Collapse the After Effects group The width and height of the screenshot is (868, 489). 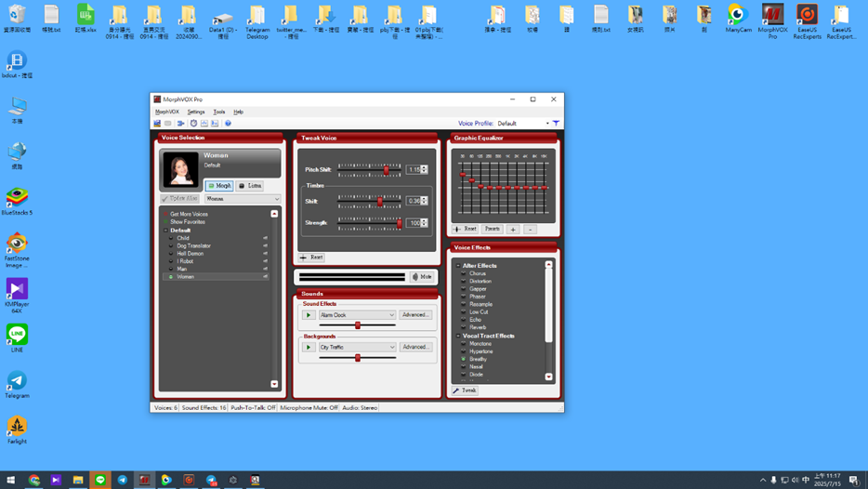click(x=458, y=266)
